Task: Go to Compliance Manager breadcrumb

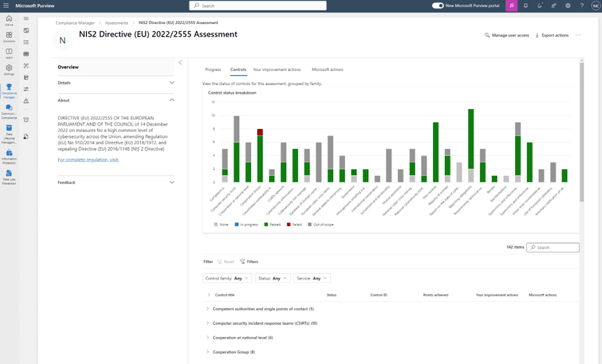Action: coord(75,23)
